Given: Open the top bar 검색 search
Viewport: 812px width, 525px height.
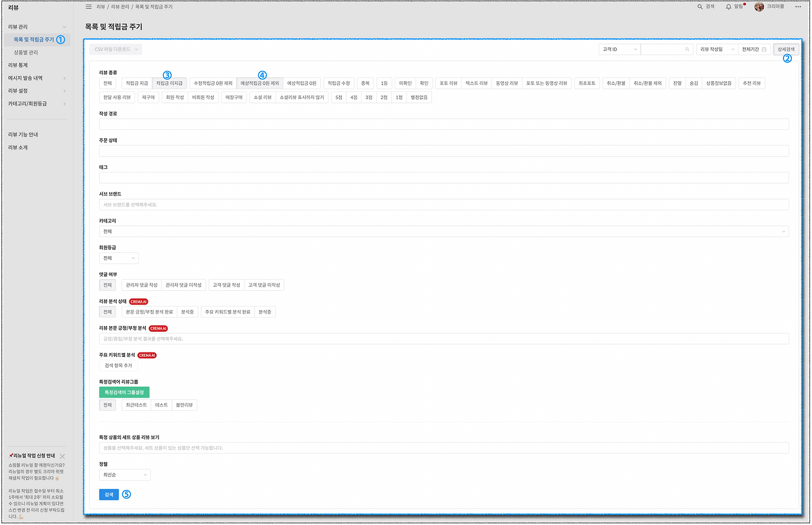Looking at the screenshot, I should [705, 6].
